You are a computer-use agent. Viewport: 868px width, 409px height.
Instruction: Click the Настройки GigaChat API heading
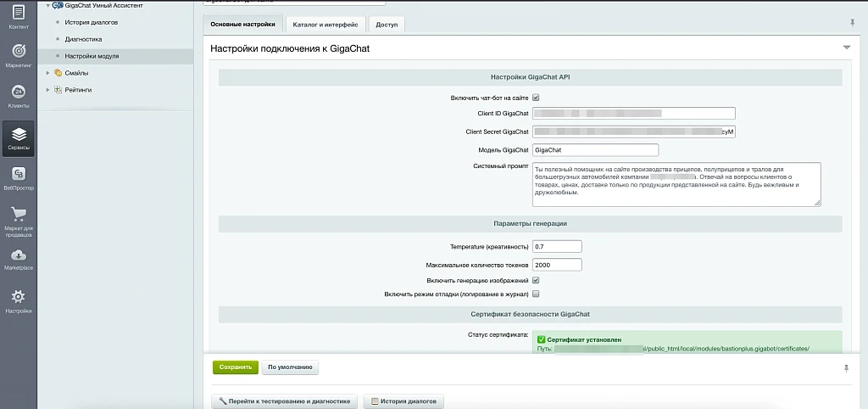[x=531, y=77]
